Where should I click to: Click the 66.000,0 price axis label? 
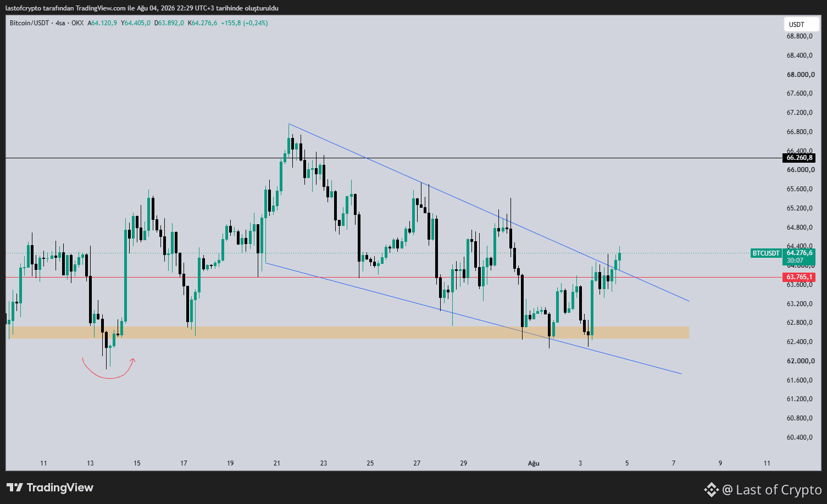pos(801,170)
